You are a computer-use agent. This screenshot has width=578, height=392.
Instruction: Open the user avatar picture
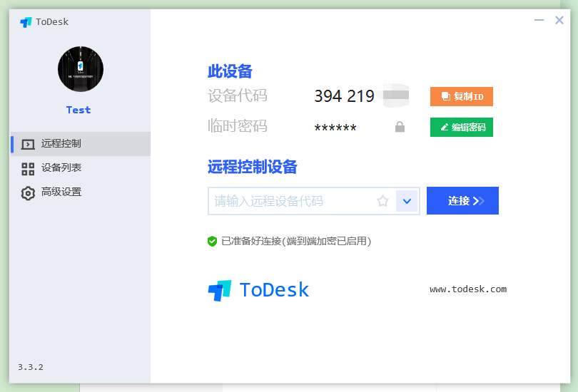click(x=81, y=69)
